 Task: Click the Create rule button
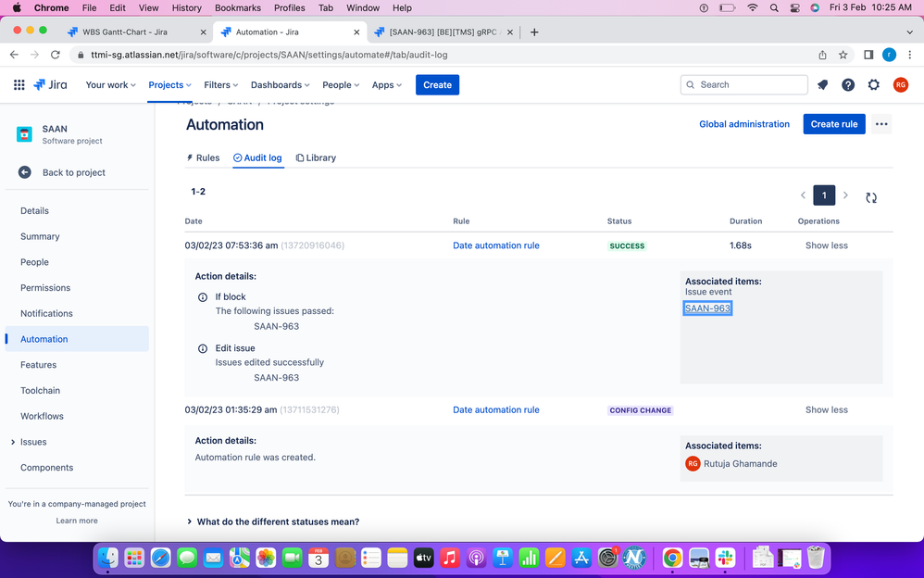pyautogui.click(x=834, y=124)
